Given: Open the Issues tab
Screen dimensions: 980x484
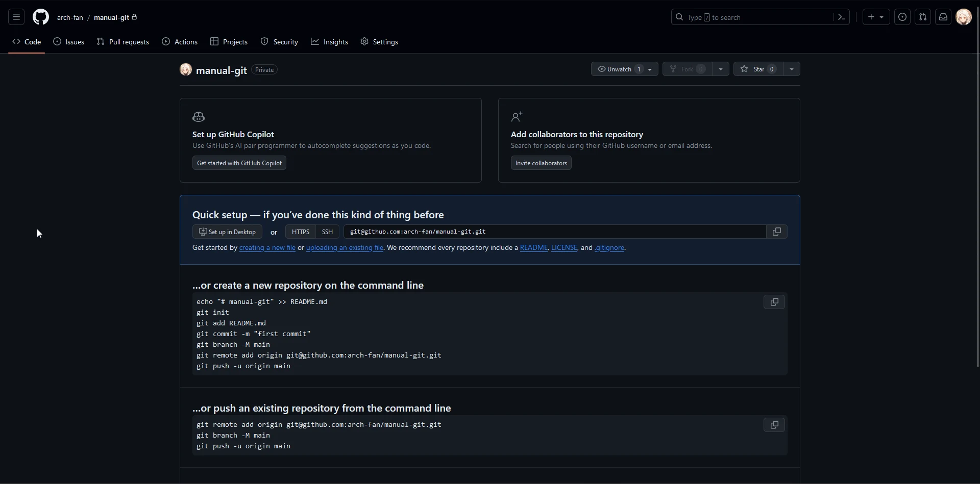Looking at the screenshot, I should pyautogui.click(x=69, y=42).
